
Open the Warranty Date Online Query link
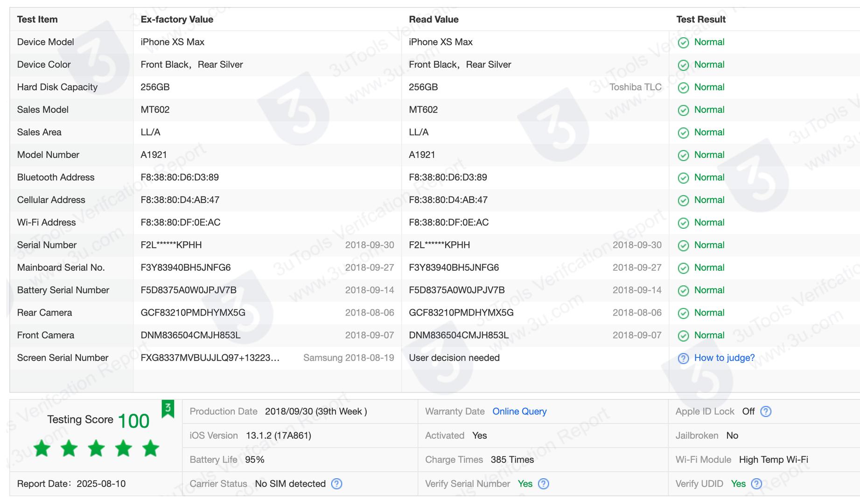pyautogui.click(x=519, y=412)
